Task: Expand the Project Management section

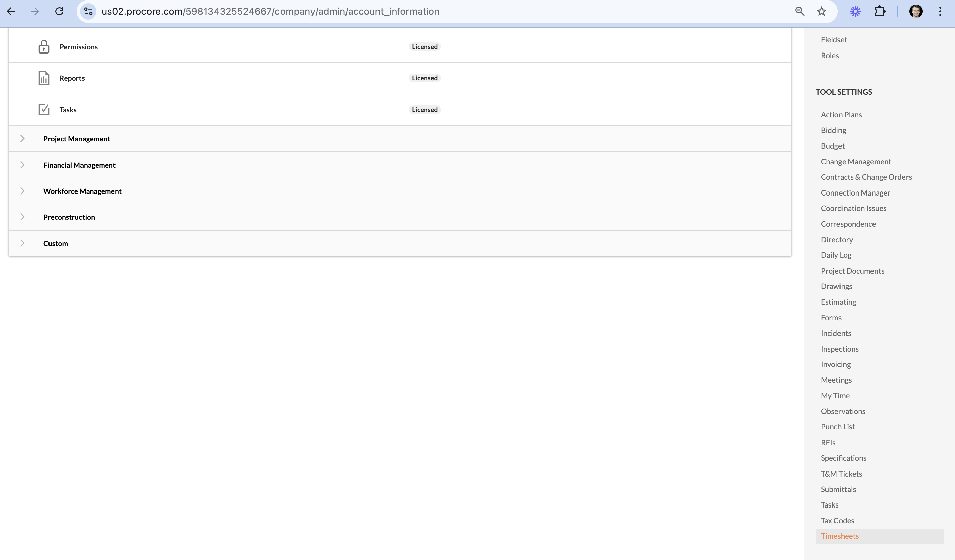Action: click(22, 138)
